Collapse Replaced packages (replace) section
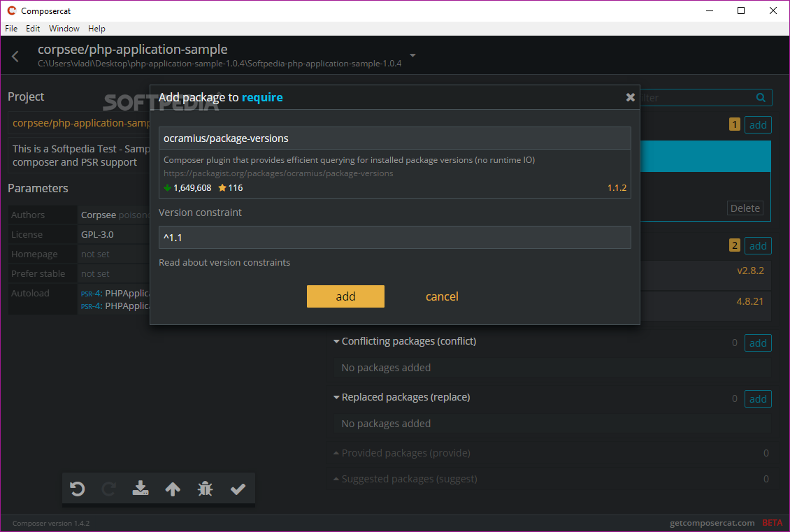Viewport: 790px width, 532px height. (x=401, y=397)
